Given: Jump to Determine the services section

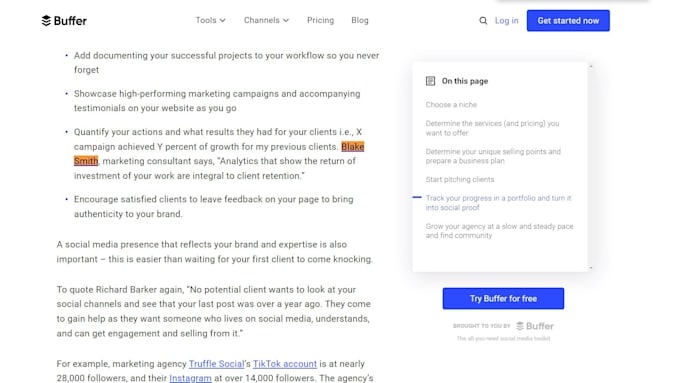Looking at the screenshot, I should [492, 128].
